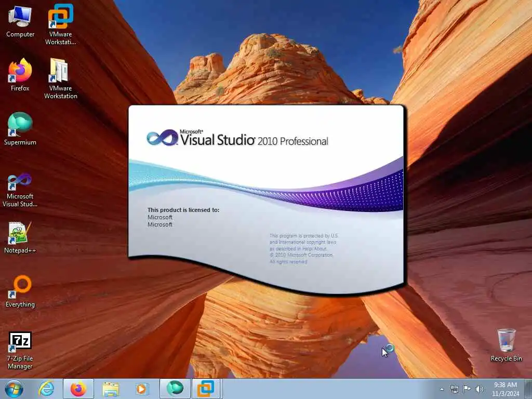Viewport: 532px width, 399px height.
Task: Click 'All rights reserved' on the splash
Action: pyautogui.click(x=288, y=262)
